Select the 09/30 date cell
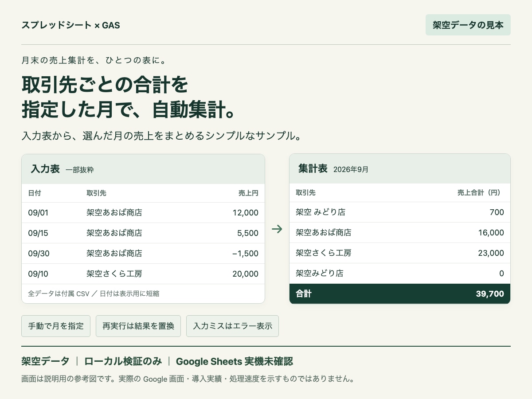 tap(38, 254)
